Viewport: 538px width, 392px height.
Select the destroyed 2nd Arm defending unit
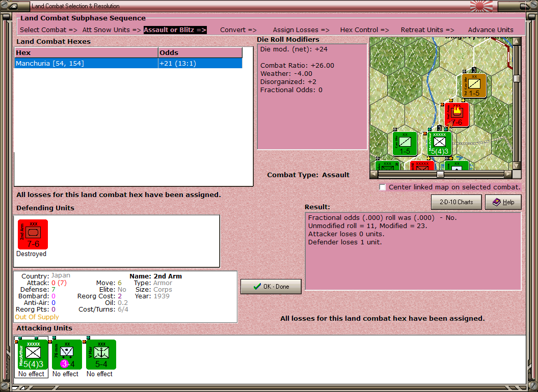(x=33, y=235)
